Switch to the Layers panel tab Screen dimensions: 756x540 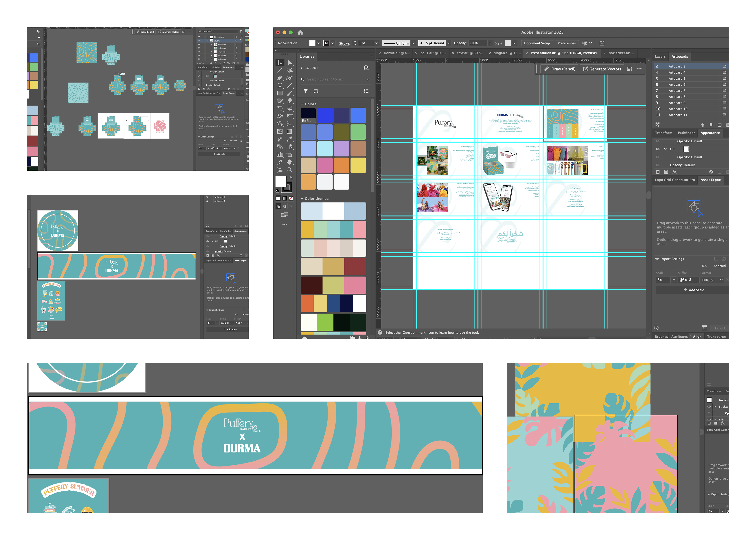[660, 57]
